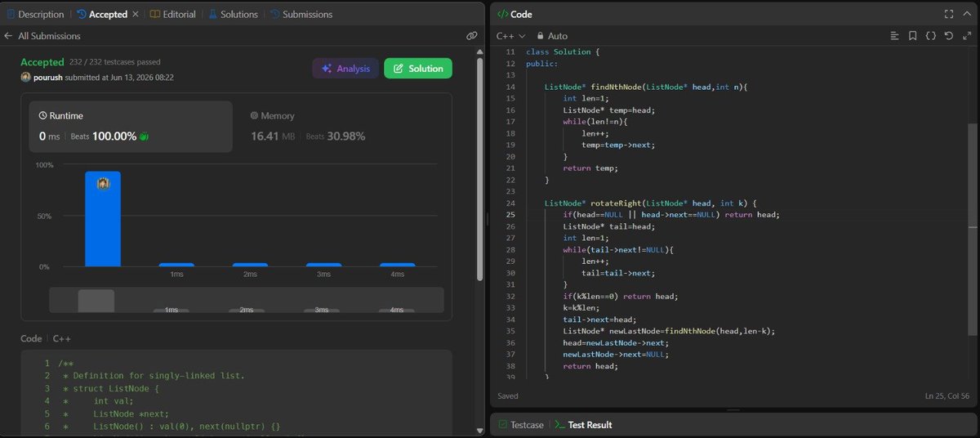Close the Accepted tab
Image resolution: width=980 pixels, height=438 pixels.
point(135,14)
